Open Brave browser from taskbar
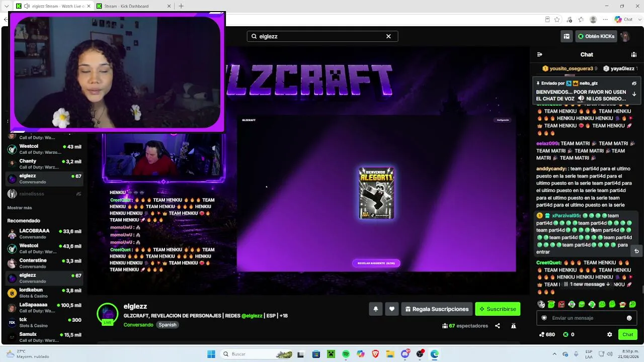Screen dimensions: 644x362 [x=375, y=354]
